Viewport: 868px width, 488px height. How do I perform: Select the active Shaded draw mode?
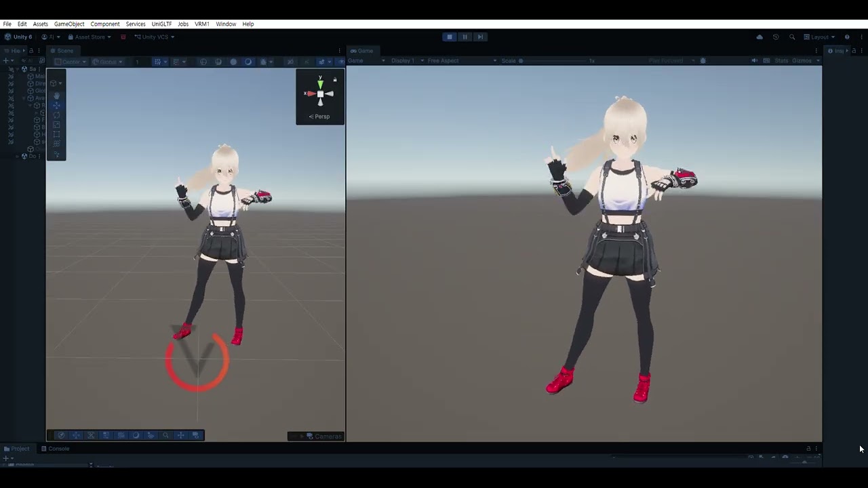pyautogui.click(x=248, y=62)
